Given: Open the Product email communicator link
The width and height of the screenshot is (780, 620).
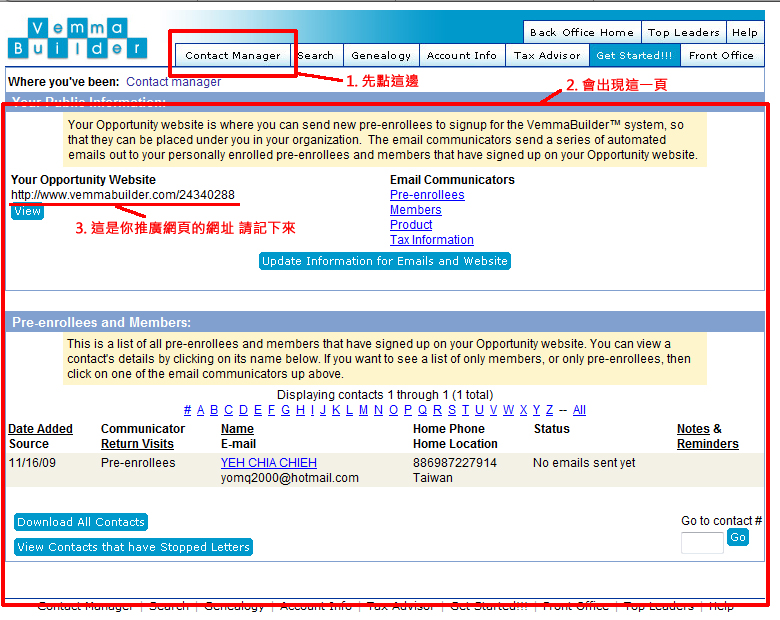Looking at the screenshot, I should click(x=411, y=224).
